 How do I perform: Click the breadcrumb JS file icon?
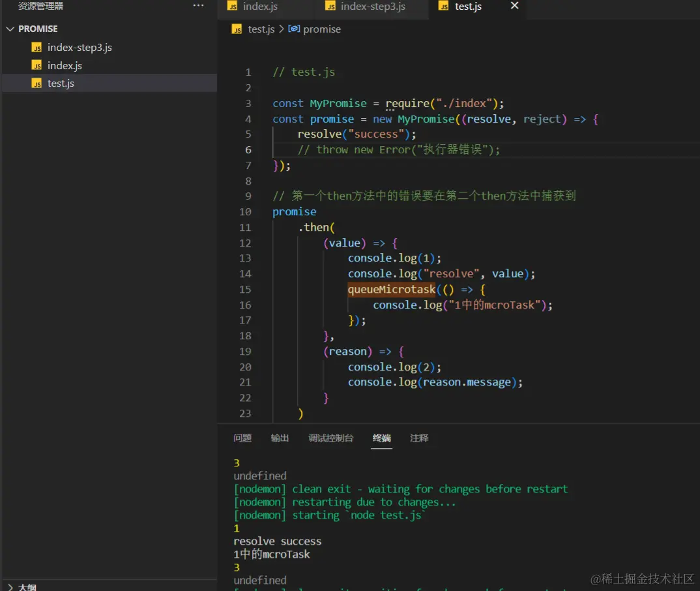237,29
